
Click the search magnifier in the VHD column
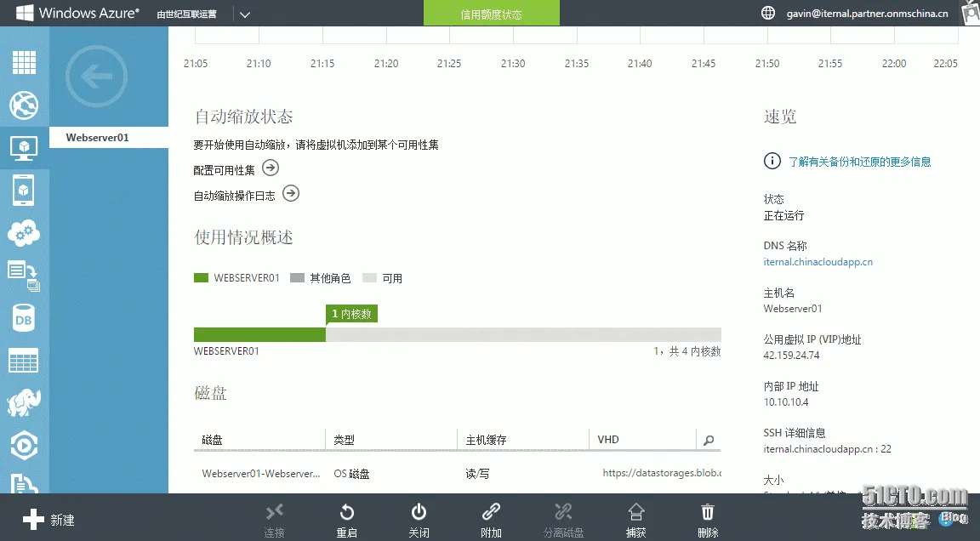pyautogui.click(x=709, y=440)
